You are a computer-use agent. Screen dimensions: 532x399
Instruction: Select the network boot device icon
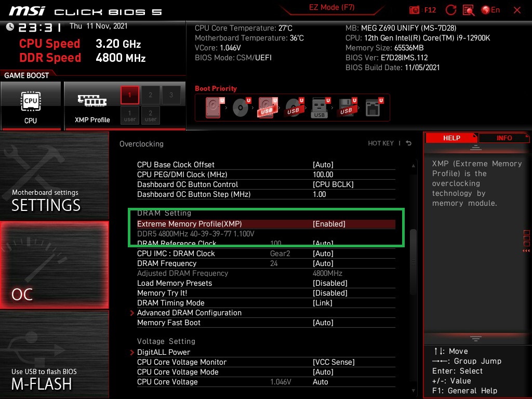click(x=374, y=108)
